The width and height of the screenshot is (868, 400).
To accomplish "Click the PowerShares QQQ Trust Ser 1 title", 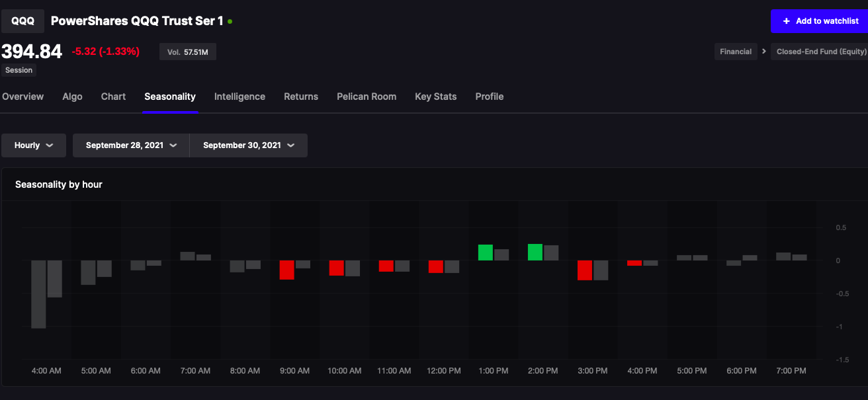I will [137, 21].
